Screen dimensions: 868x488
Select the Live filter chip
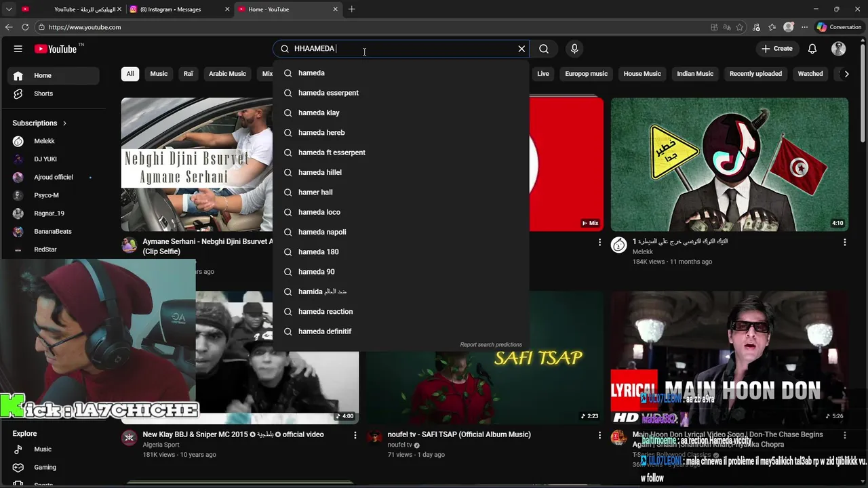(543, 74)
